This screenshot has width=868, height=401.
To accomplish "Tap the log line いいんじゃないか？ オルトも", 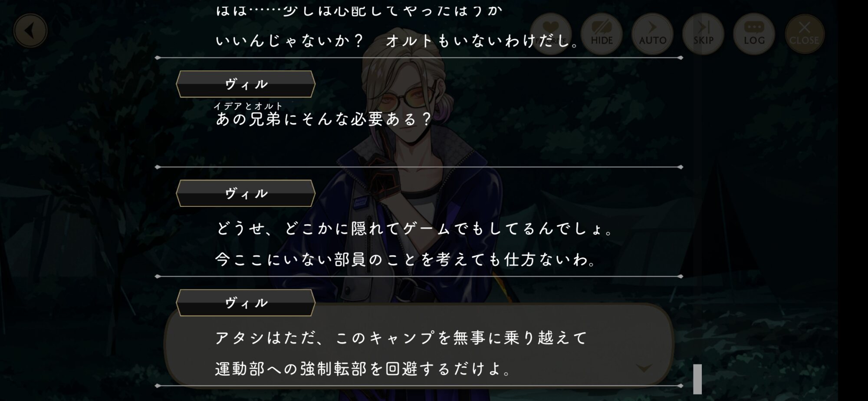I will [398, 41].
